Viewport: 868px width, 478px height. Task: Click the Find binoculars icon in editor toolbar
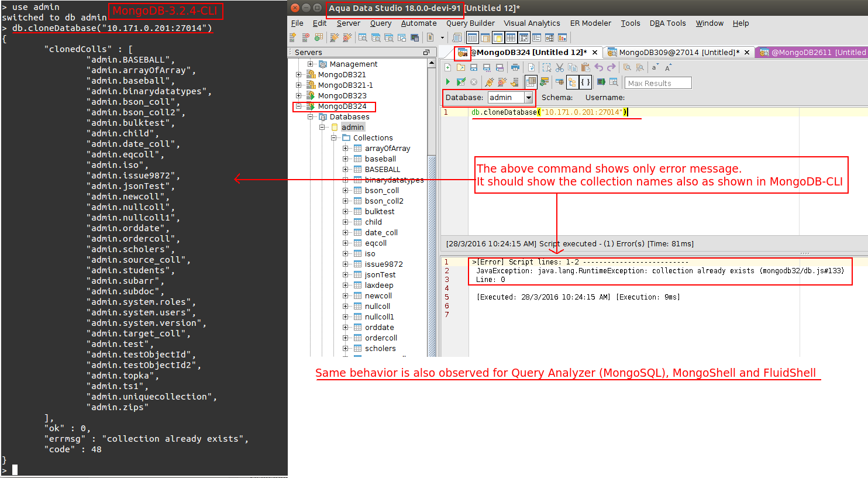pos(627,67)
